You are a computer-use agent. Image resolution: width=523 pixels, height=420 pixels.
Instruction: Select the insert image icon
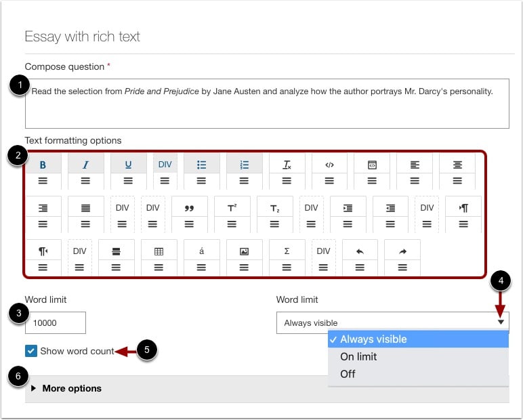pos(244,251)
